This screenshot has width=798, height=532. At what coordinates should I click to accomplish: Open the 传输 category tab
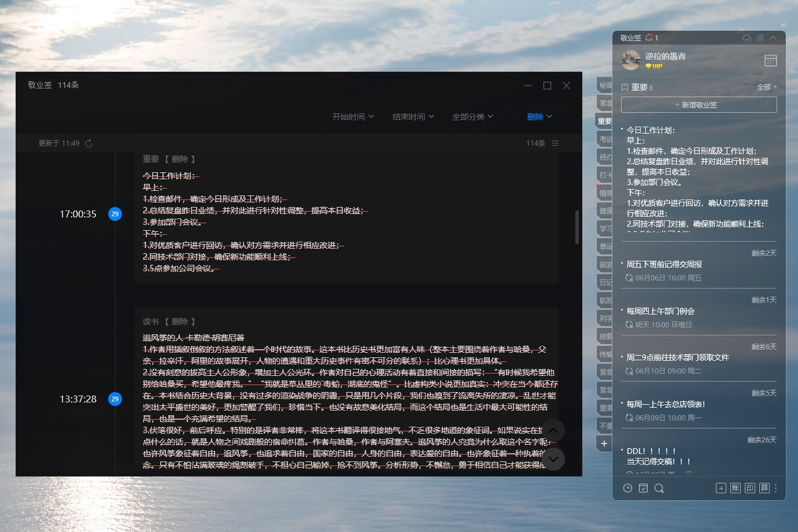click(x=605, y=354)
